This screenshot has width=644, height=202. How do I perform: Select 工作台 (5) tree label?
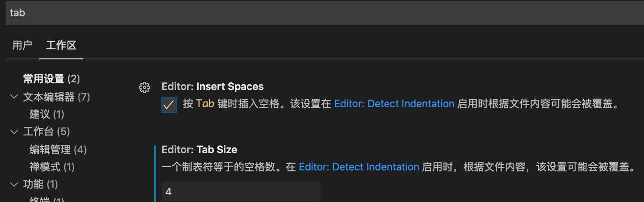tap(46, 131)
